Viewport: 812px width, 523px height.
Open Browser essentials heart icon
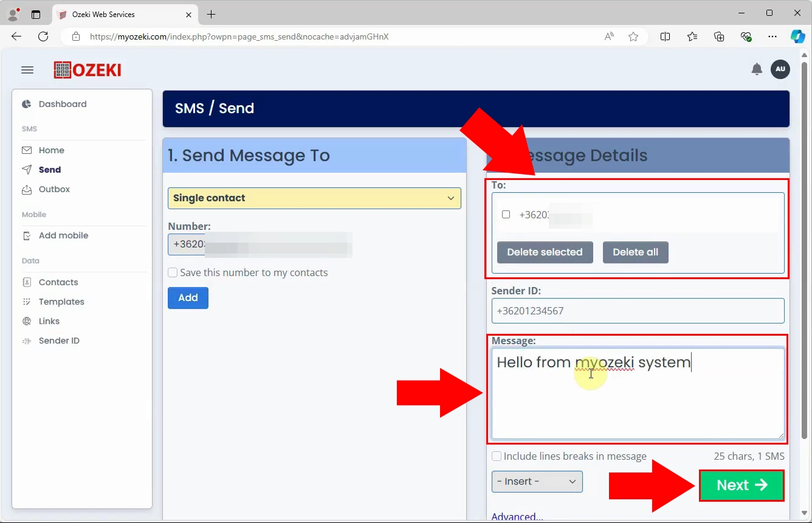point(746,36)
